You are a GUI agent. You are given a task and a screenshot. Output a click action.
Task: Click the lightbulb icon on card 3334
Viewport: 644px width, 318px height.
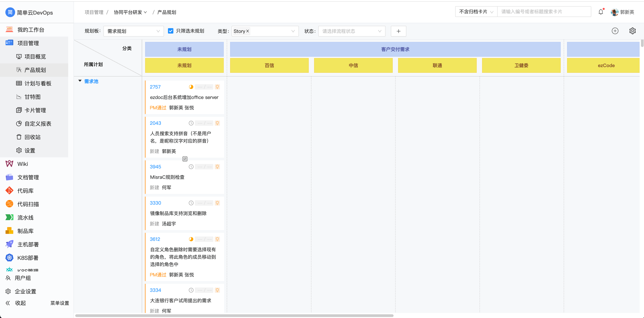point(217,290)
